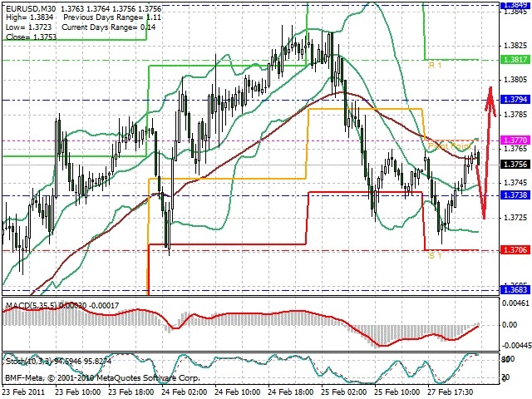
Task: Click the 1.3817 R1 price label
Action: tap(515, 59)
